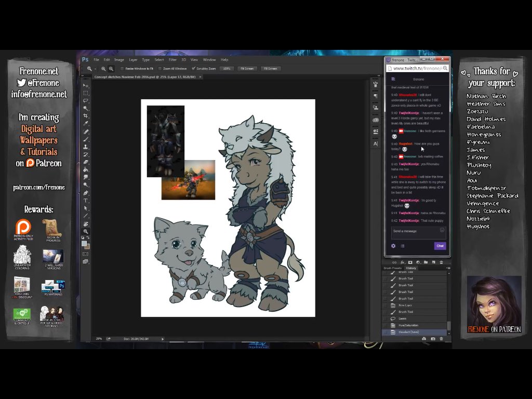The height and width of the screenshot is (399, 532).
Task: Select the Magic Wand tool
Action: [86, 108]
